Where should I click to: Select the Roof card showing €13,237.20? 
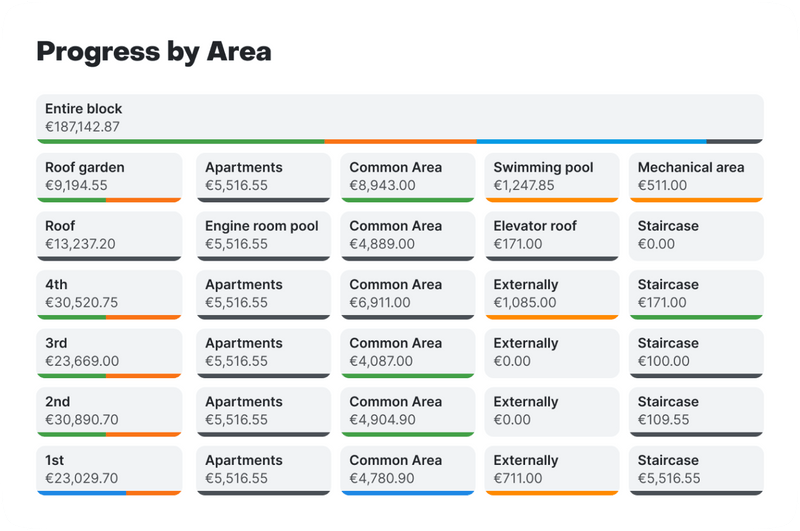click(109, 235)
